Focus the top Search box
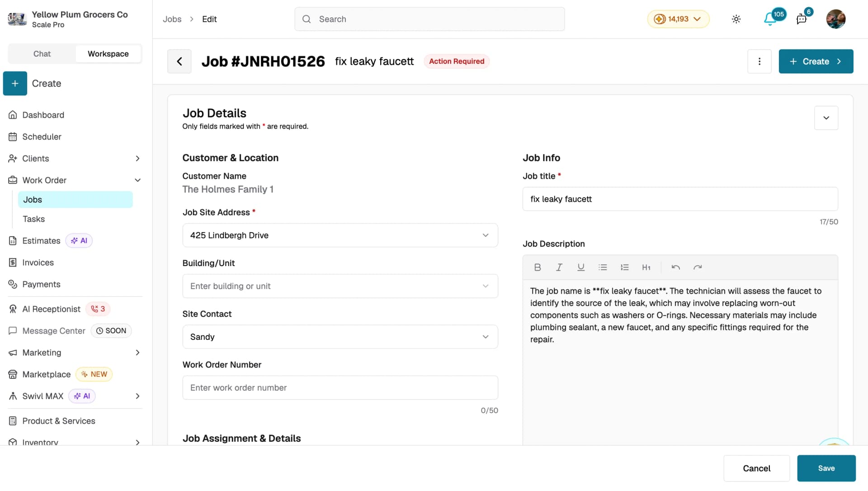 coord(429,19)
